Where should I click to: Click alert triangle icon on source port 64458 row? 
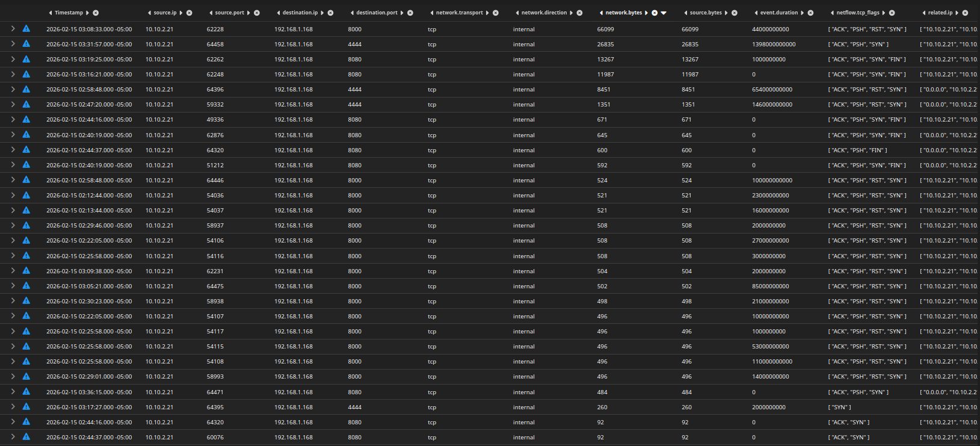pos(26,44)
